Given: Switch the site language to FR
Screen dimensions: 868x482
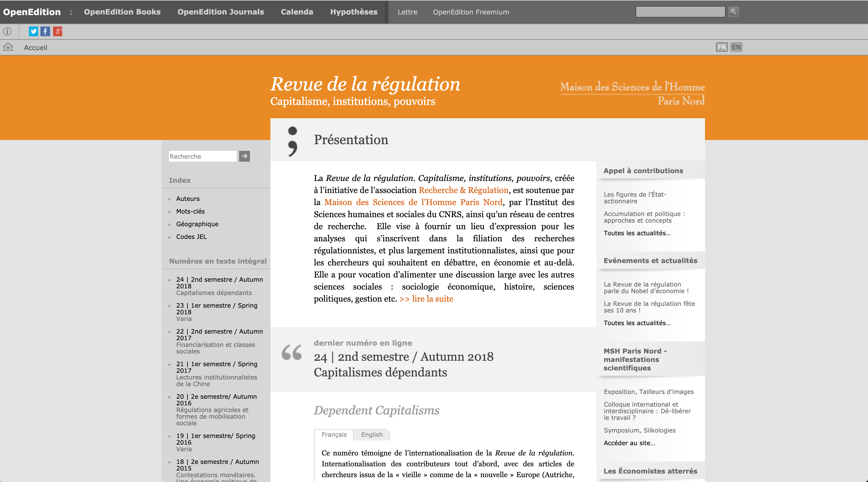Looking at the screenshot, I should point(722,47).
